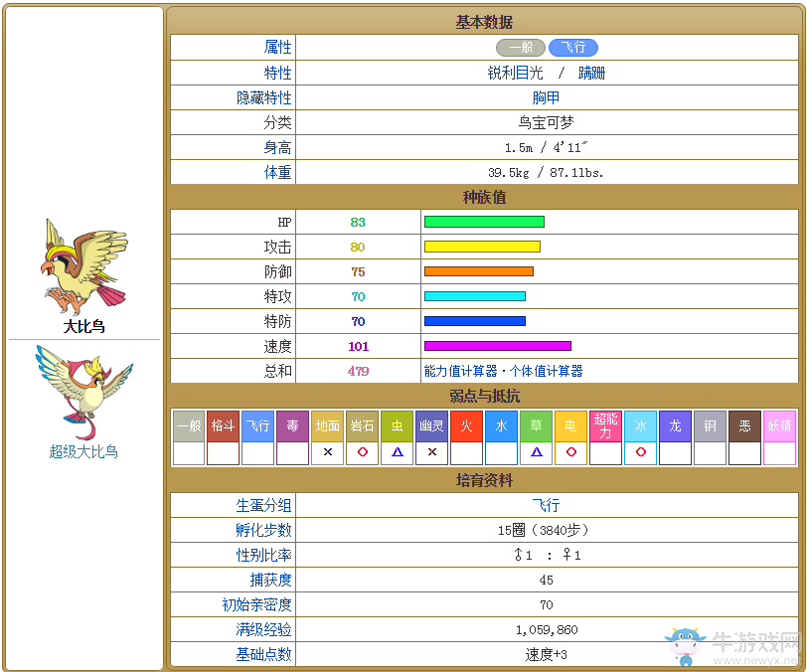The height and width of the screenshot is (672, 807).
Task: Click the immunity X mark under 地面
Action: pos(328,451)
